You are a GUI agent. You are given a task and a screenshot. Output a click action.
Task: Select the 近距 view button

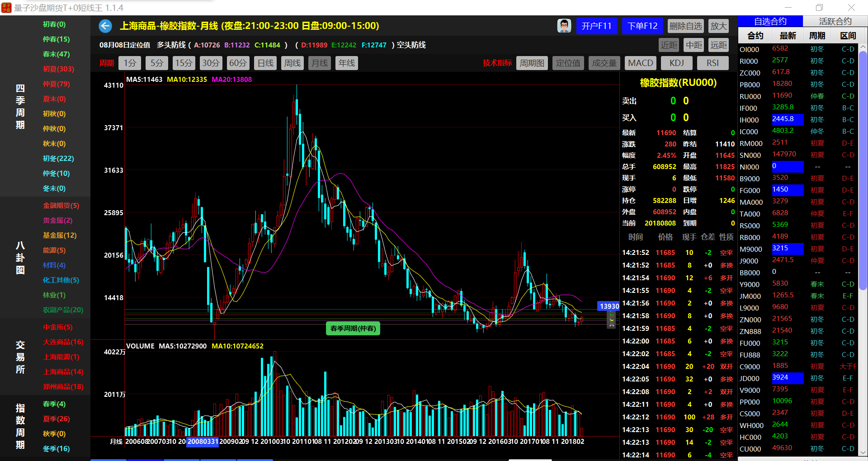click(x=669, y=45)
